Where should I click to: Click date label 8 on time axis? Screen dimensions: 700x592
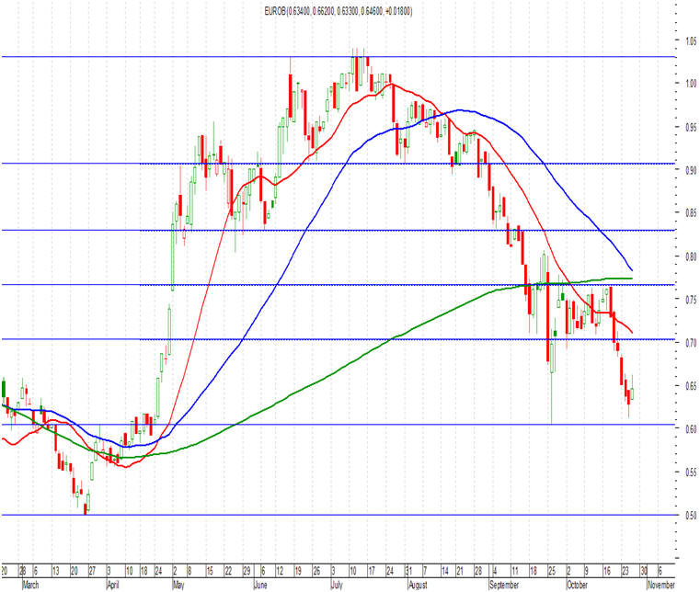click(189, 571)
